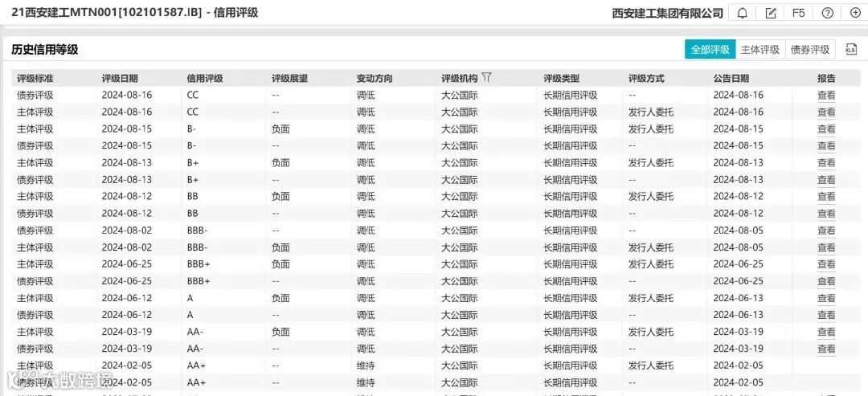Select rating BBB- in 债券评级 2024-08-02 row
Image resolution: width=868 pixels, height=396 pixels.
pyautogui.click(x=198, y=231)
